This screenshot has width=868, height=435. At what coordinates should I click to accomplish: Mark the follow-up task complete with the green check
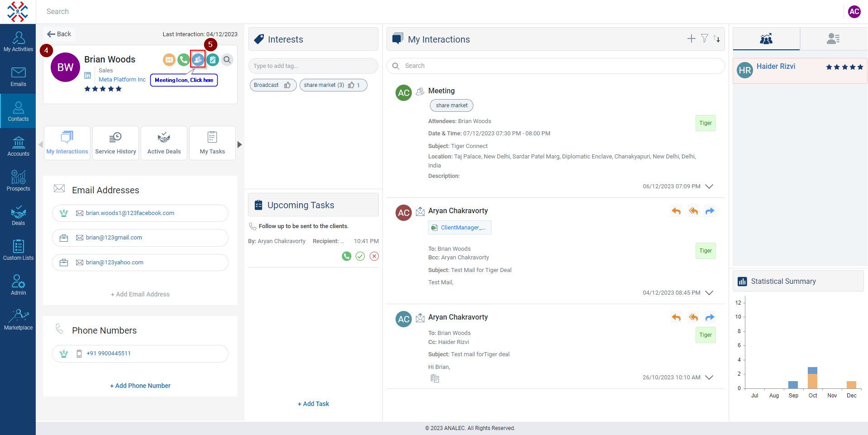[x=360, y=256]
